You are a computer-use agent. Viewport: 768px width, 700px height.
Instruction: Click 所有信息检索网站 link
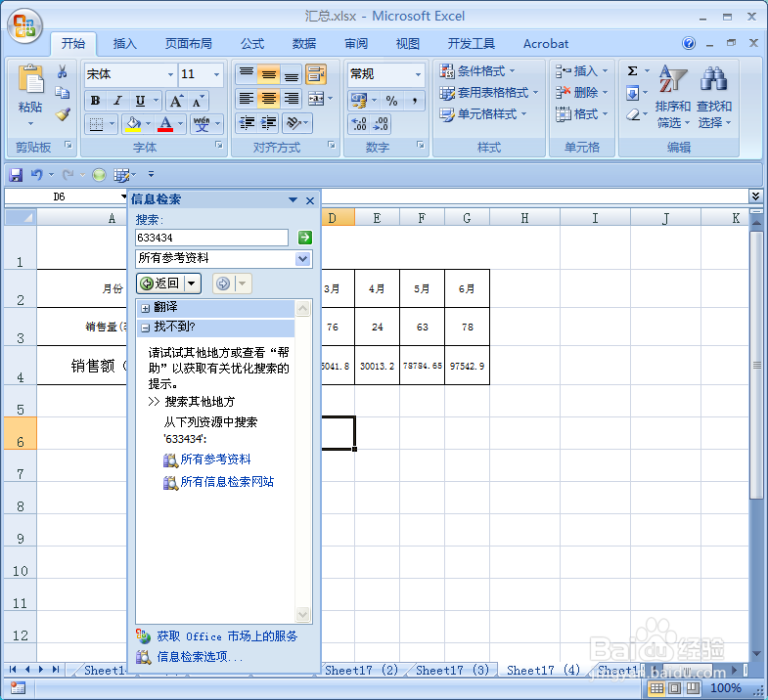tap(227, 482)
